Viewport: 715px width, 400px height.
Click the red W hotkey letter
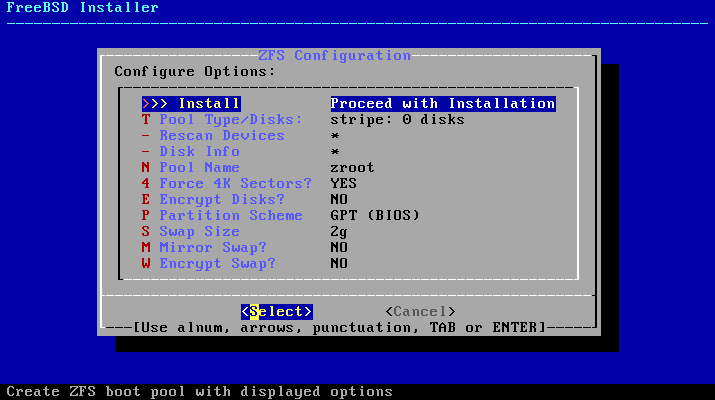[x=146, y=264]
